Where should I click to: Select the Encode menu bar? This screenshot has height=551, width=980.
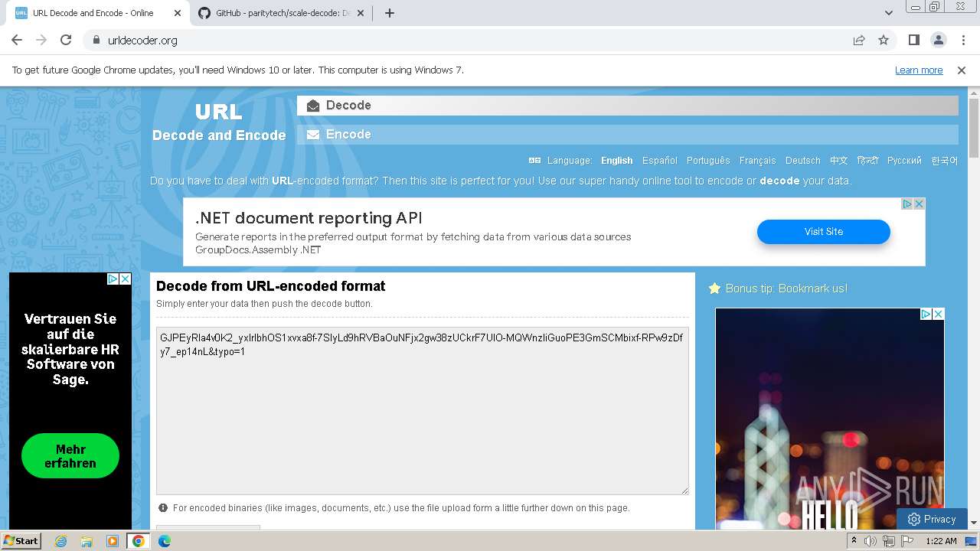tap(628, 135)
